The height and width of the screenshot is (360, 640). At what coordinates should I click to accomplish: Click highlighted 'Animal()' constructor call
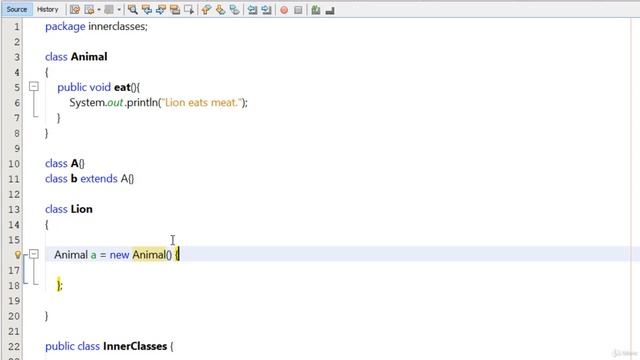[x=152, y=255]
